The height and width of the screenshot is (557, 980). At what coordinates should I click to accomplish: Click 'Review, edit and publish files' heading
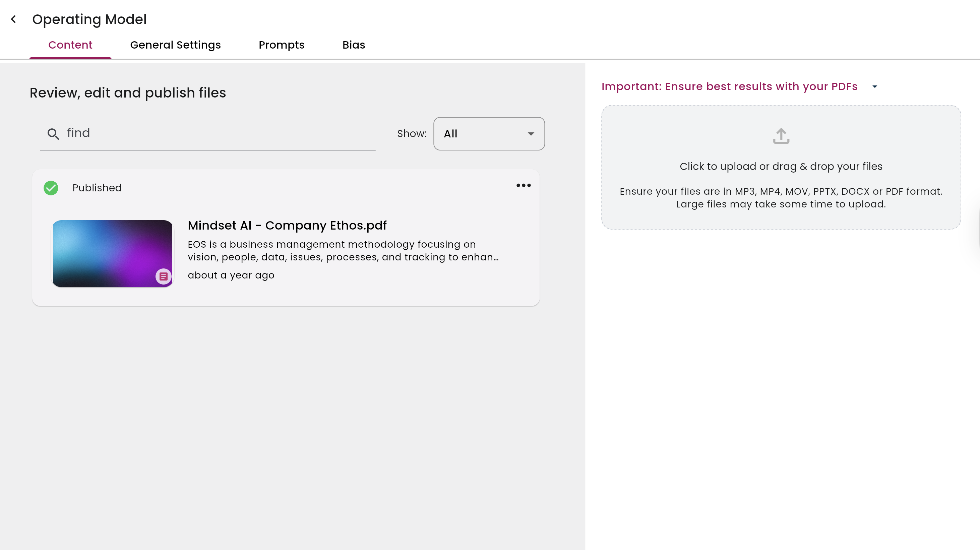[128, 93]
